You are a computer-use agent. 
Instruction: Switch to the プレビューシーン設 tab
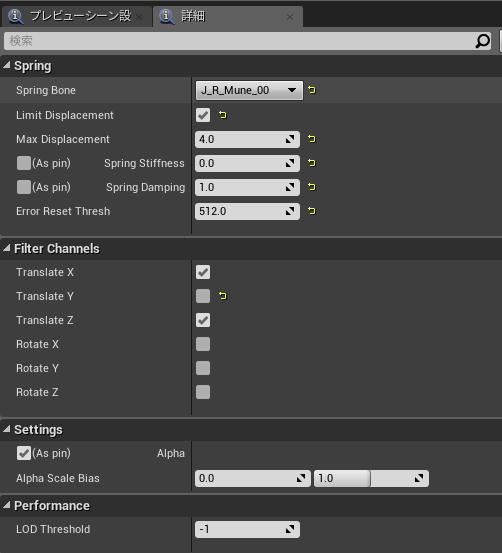pyautogui.click(x=77, y=17)
